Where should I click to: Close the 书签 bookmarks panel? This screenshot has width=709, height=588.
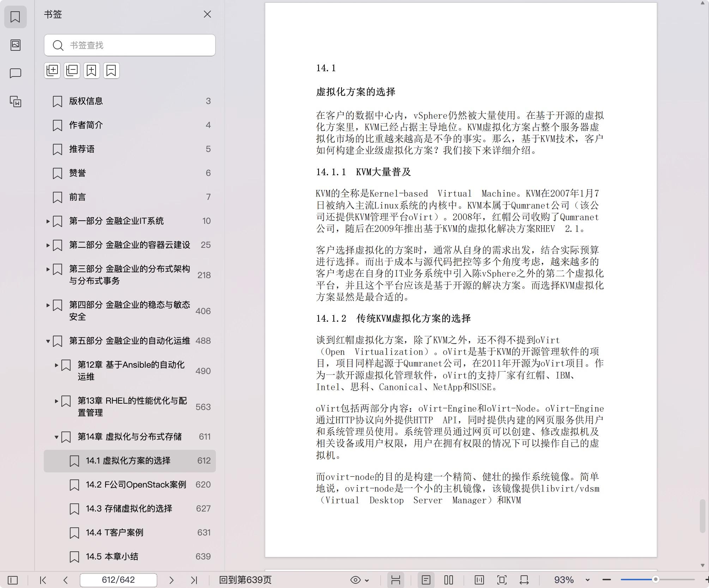pyautogui.click(x=207, y=14)
